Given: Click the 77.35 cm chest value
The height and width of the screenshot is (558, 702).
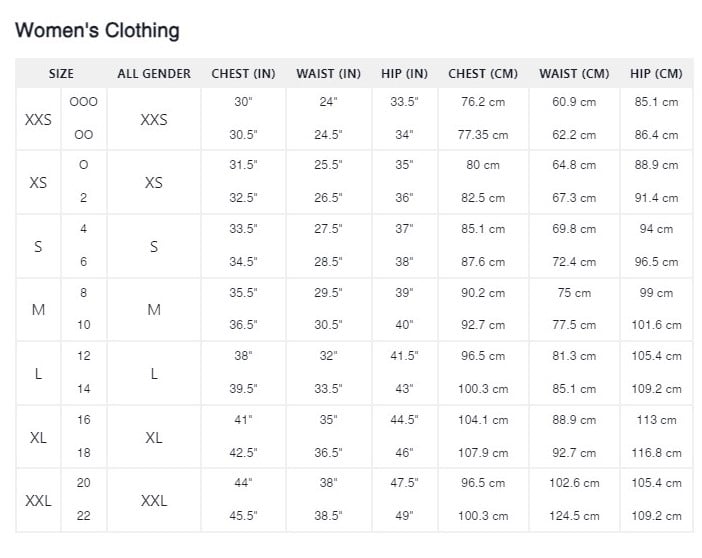Looking at the screenshot, I should pyautogui.click(x=483, y=135).
